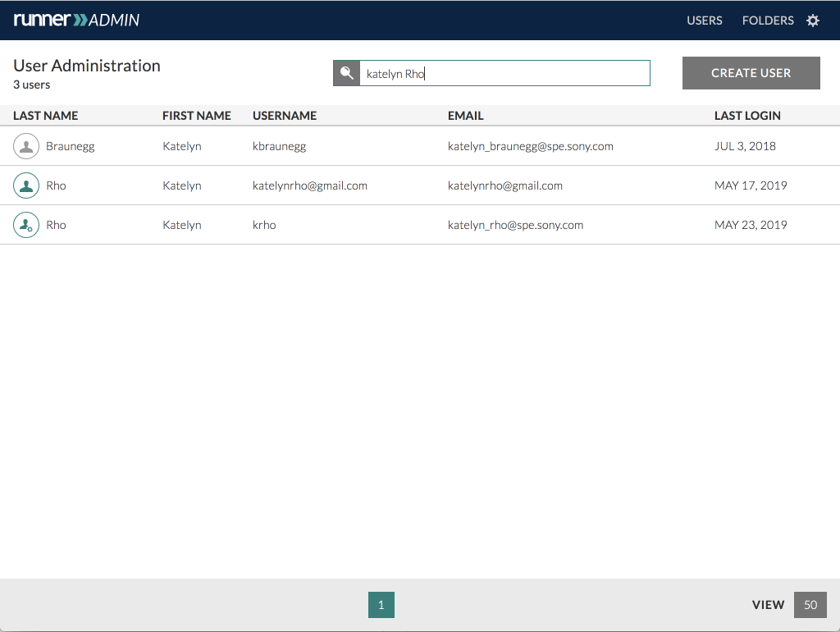Open the settings gear menu
Image resolution: width=840 pixels, height=632 pixels.
(x=813, y=21)
